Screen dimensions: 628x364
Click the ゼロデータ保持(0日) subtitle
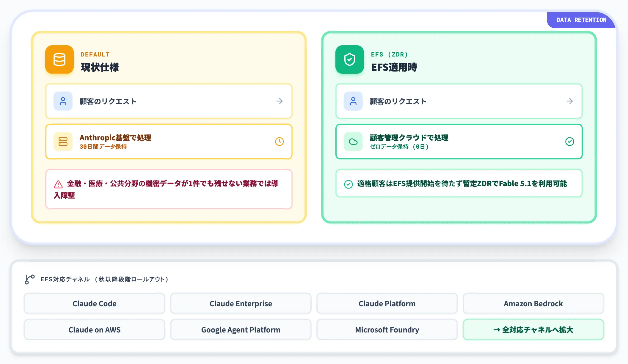coord(399,147)
